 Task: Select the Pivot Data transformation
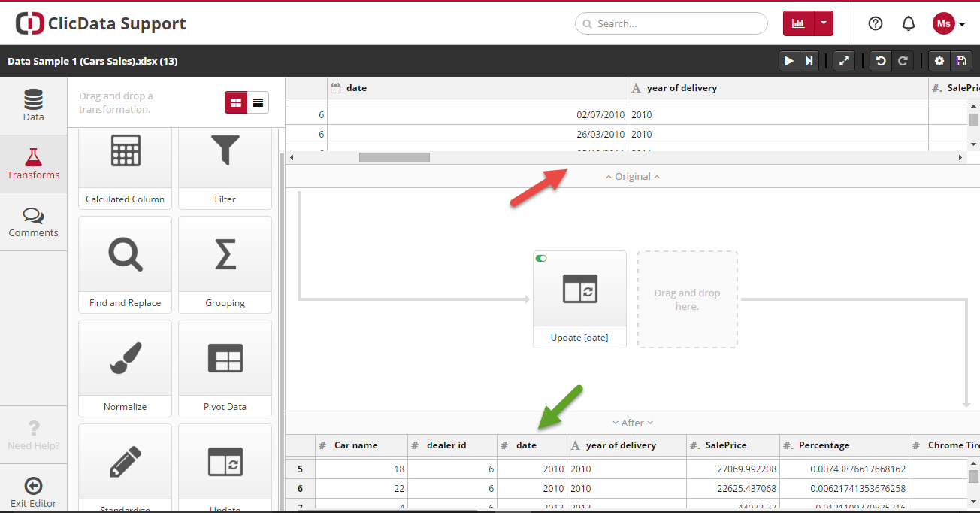(x=225, y=368)
